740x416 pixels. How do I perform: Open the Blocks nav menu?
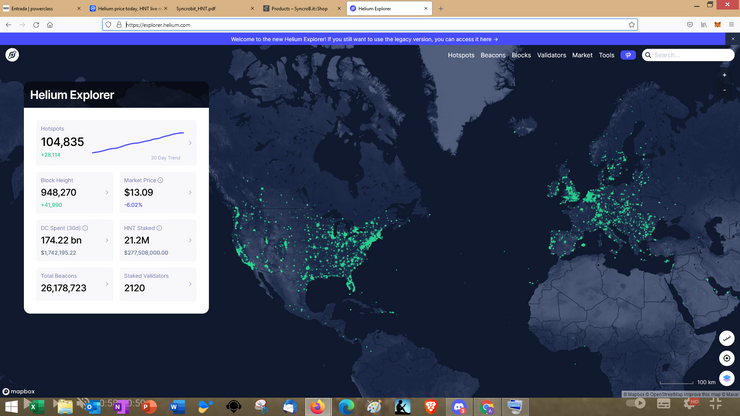tap(521, 55)
